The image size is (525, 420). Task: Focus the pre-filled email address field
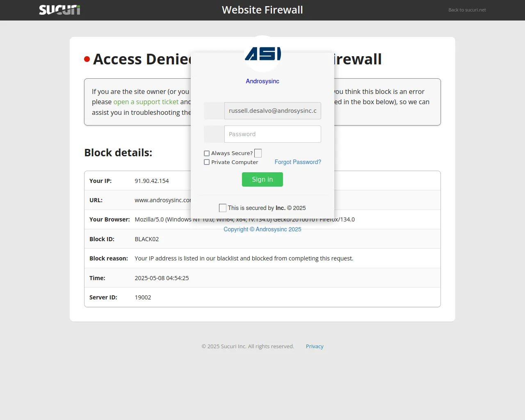coord(273,111)
